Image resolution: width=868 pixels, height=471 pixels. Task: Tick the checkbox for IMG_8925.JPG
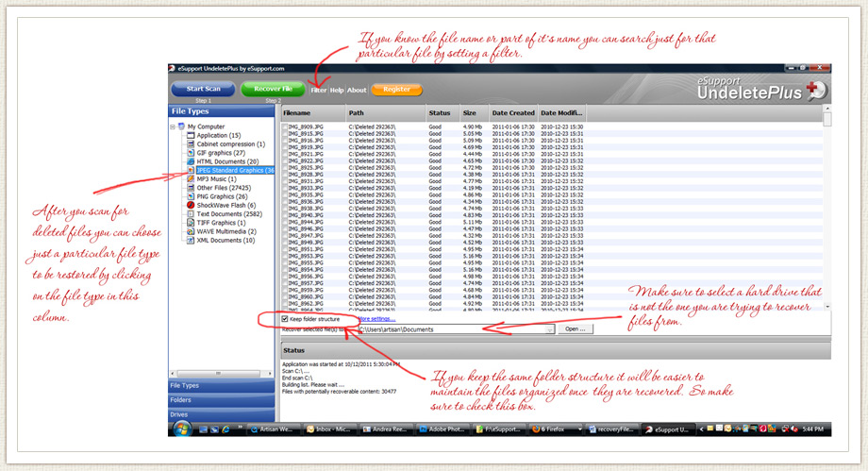(285, 167)
